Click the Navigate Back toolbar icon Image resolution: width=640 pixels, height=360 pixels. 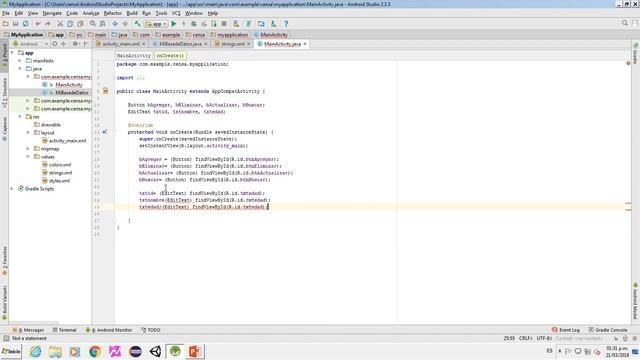point(115,24)
